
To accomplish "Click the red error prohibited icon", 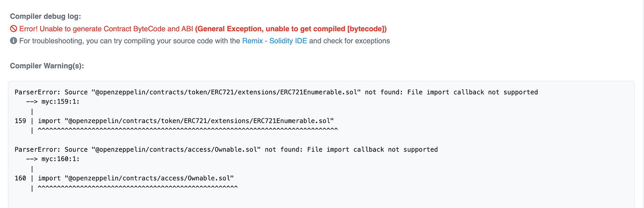I will point(14,28).
